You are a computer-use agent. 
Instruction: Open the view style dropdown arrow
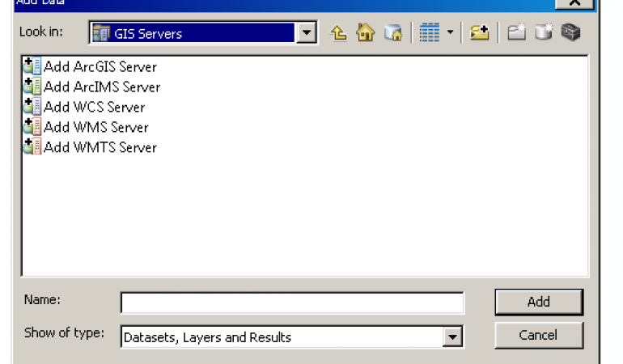450,32
